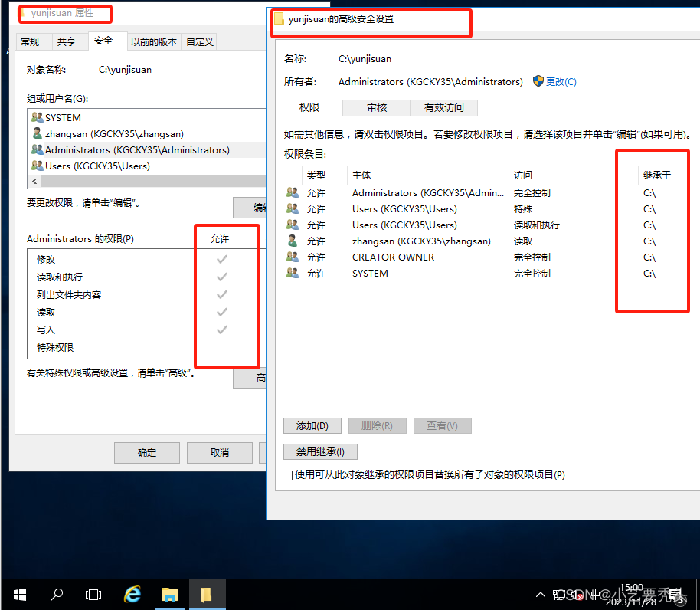Viewport: 700px width, 610px height.
Task: Click the 添加(D) button
Action: click(312, 426)
